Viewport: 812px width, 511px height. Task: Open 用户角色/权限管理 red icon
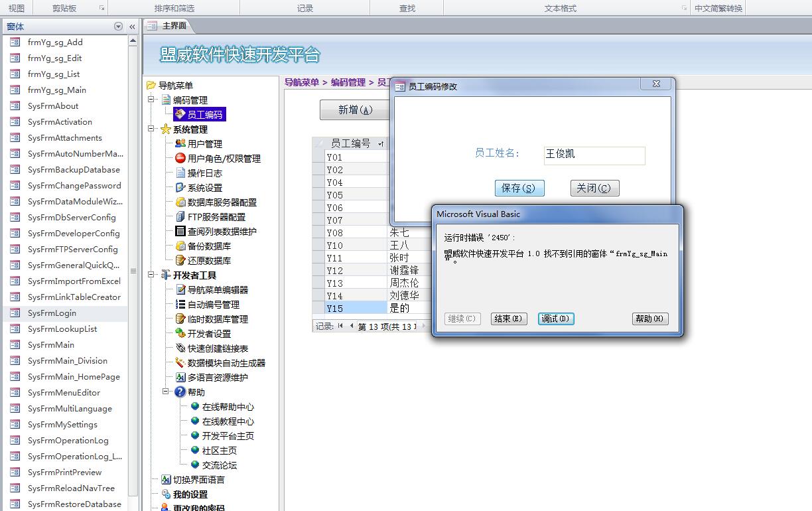coord(180,158)
